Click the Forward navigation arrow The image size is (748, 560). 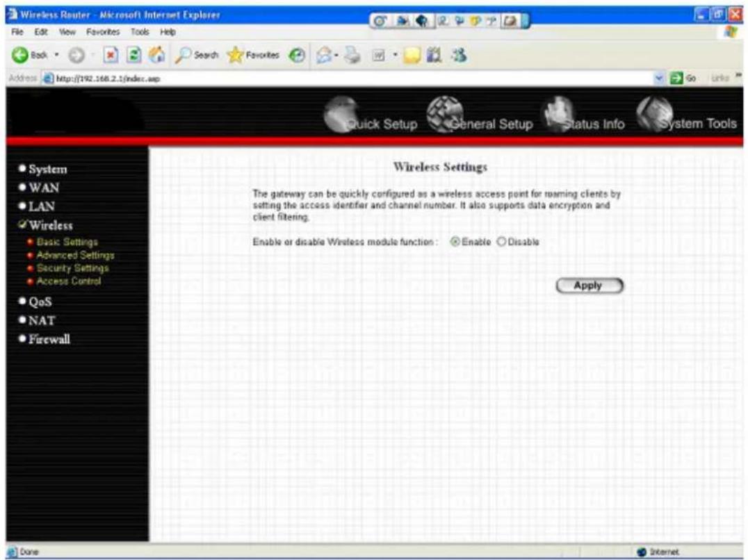point(75,56)
